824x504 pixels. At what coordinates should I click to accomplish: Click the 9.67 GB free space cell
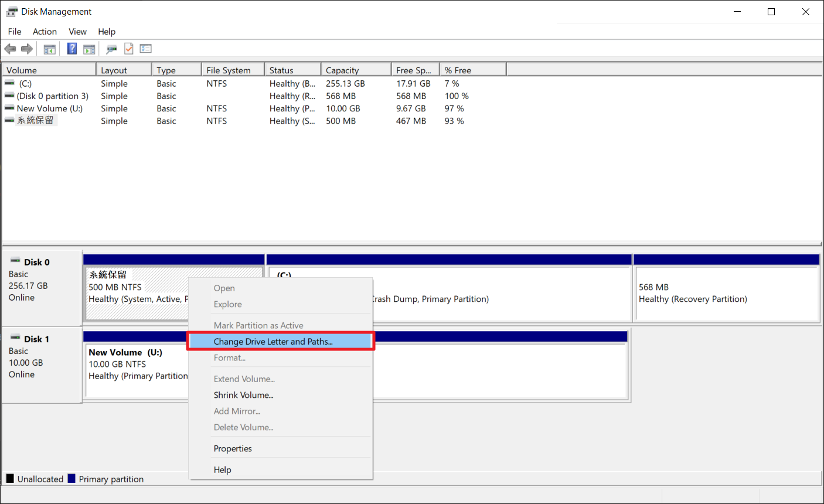pos(411,108)
